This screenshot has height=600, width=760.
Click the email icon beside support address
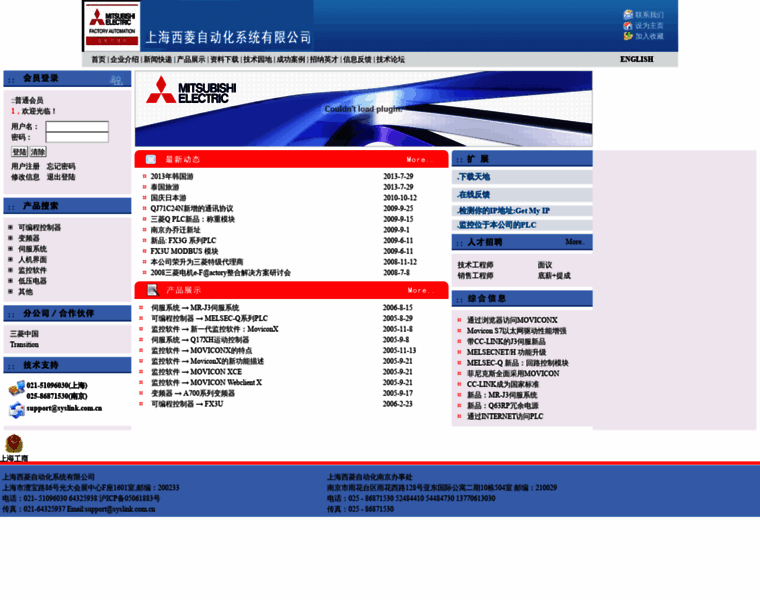pyautogui.click(x=16, y=410)
